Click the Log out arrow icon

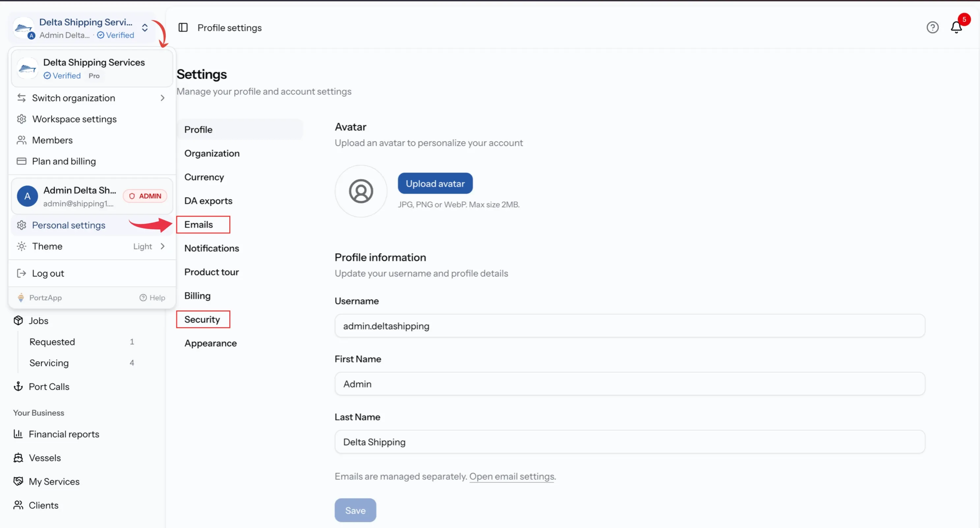(22, 273)
